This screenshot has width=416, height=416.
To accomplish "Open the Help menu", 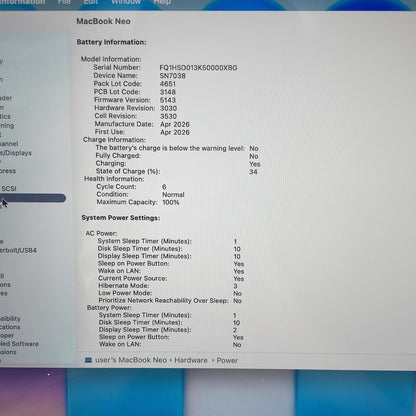I will point(162,2).
